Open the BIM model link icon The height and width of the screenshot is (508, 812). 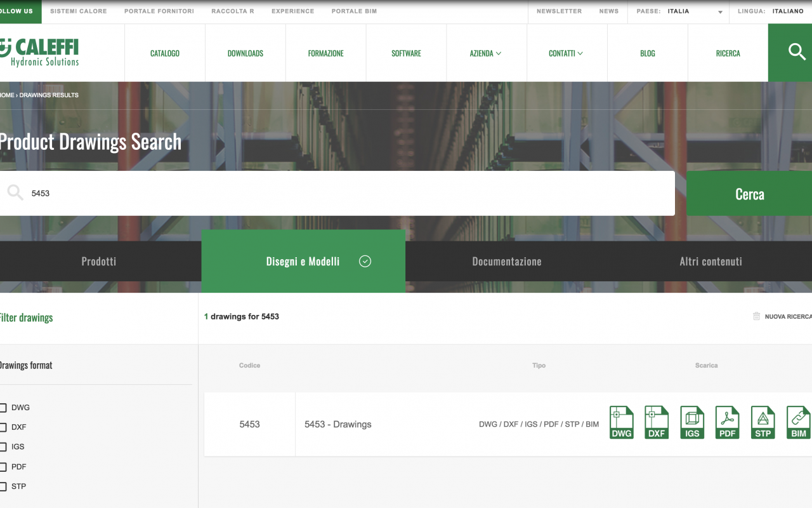[x=799, y=423]
